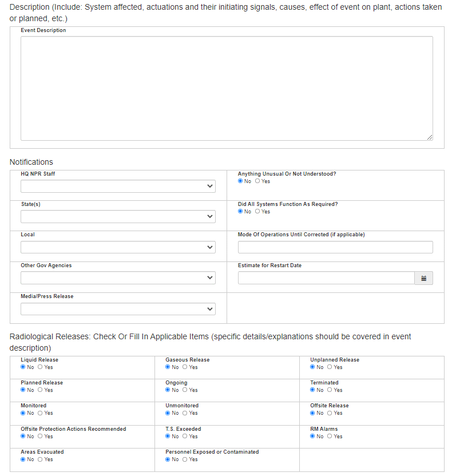Select Yes for Personnel Exposed or Contaminated
Screen dimensions: 452x476
185,459
